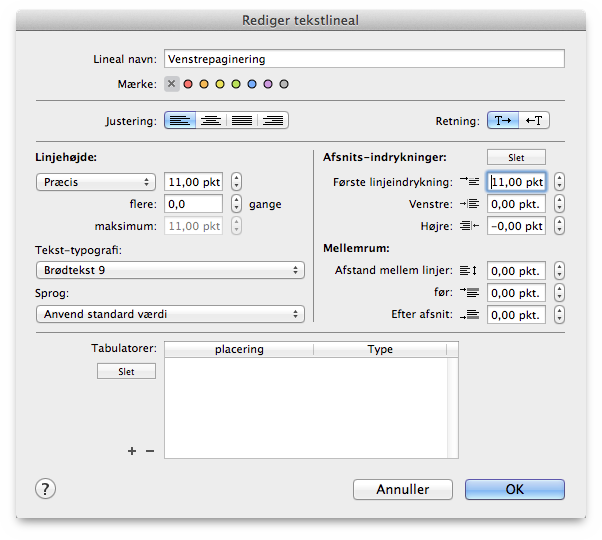Click the space before paragraph icon
The image size is (602, 540).
pos(469,292)
